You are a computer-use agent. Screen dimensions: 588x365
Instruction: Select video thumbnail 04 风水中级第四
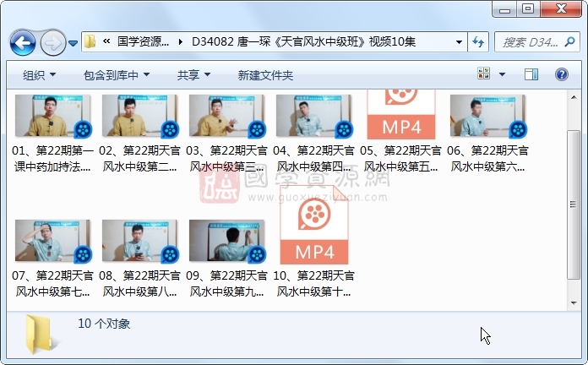tap(313, 116)
